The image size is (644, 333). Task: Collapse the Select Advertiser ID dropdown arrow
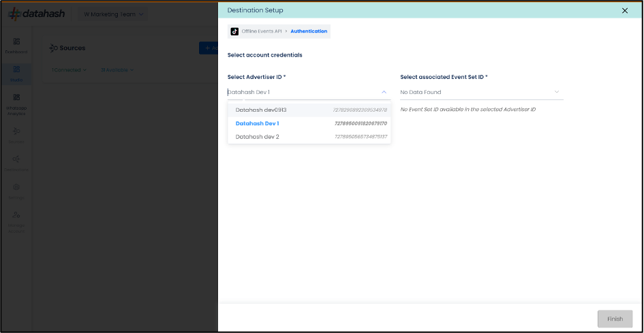pos(384,93)
